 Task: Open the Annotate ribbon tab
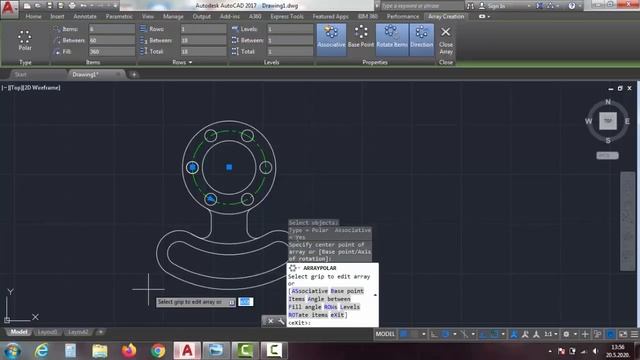(85, 16)
